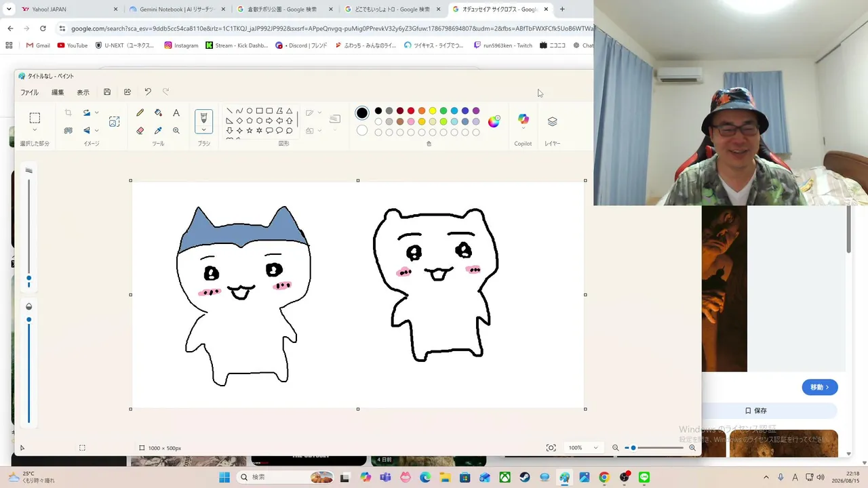Open the YouTube bookmark
This screenshot has width=868, height=488.
[x=73, y=45]
